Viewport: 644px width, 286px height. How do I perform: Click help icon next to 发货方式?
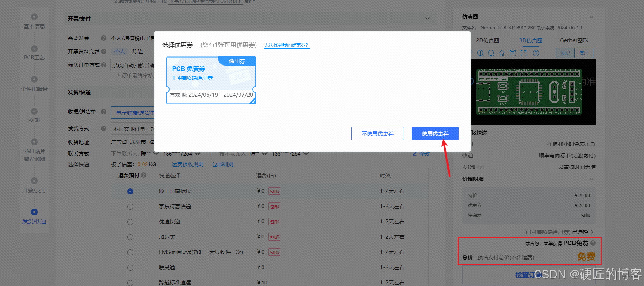pyautogui.click(x=104, y=129)
